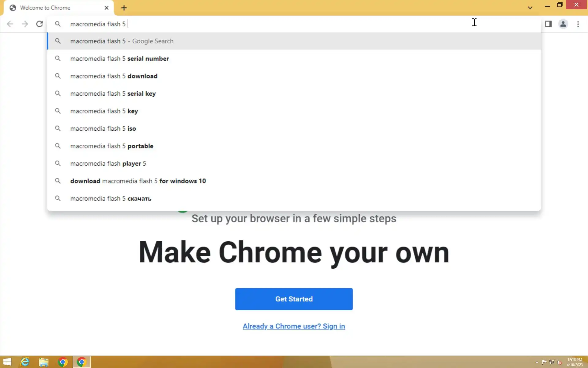588x368 pixels.
Task: Select 'macromedia flash 5 - Google Search' suggestion
Action: [122, 41]
